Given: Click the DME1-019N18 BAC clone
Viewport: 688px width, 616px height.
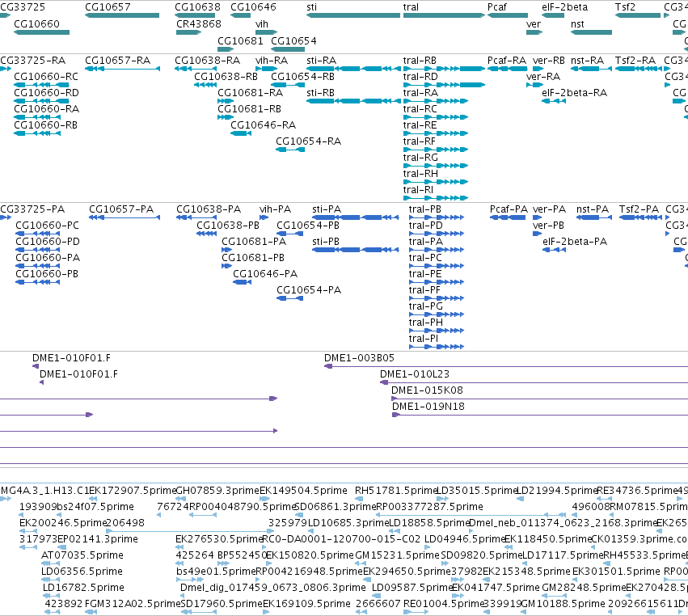Looking at the screenshot, I should [540, 415].
